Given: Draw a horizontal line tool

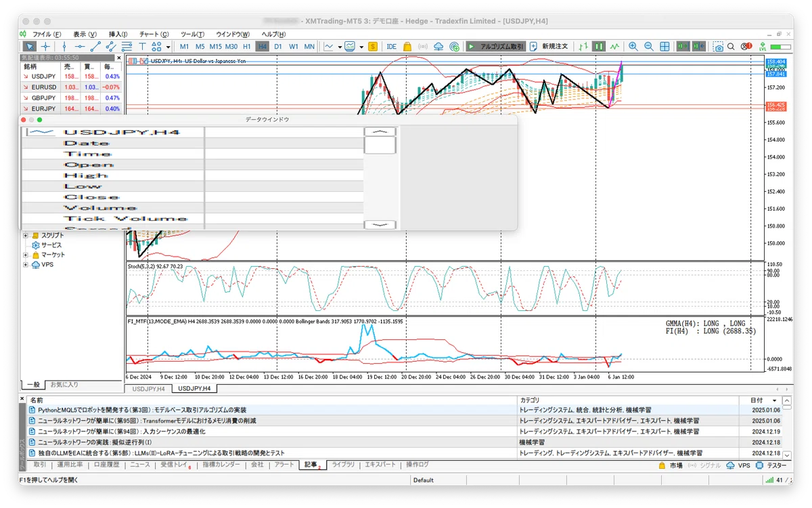Looking at the screenshot, I should click(79, 47).
